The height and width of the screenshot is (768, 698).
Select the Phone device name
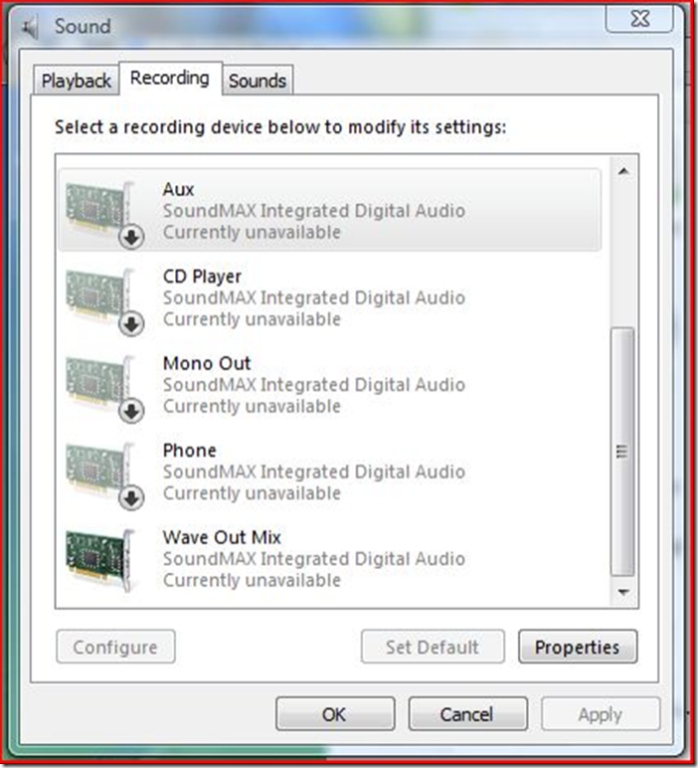point(190,450)
